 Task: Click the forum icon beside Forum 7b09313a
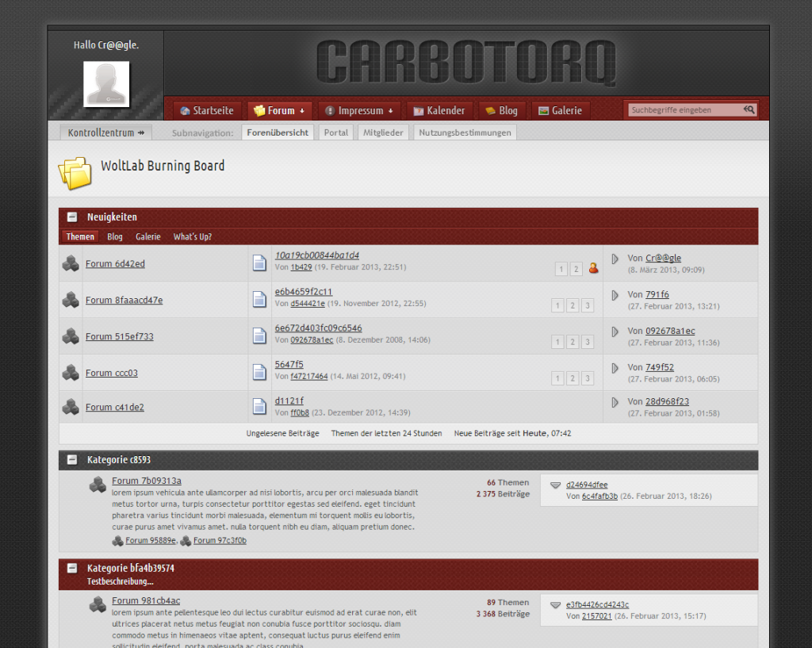(x=98, y=485)
